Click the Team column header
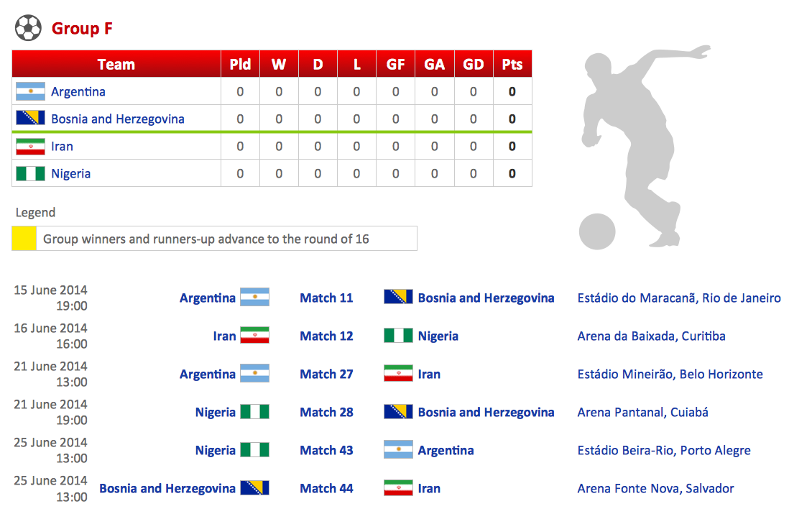The width and height of the screenshot is (812, 514). click(116, 64)
